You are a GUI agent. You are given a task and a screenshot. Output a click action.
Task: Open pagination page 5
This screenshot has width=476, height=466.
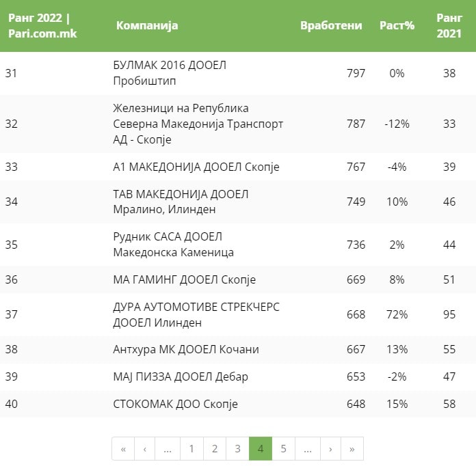click(283, 449)
